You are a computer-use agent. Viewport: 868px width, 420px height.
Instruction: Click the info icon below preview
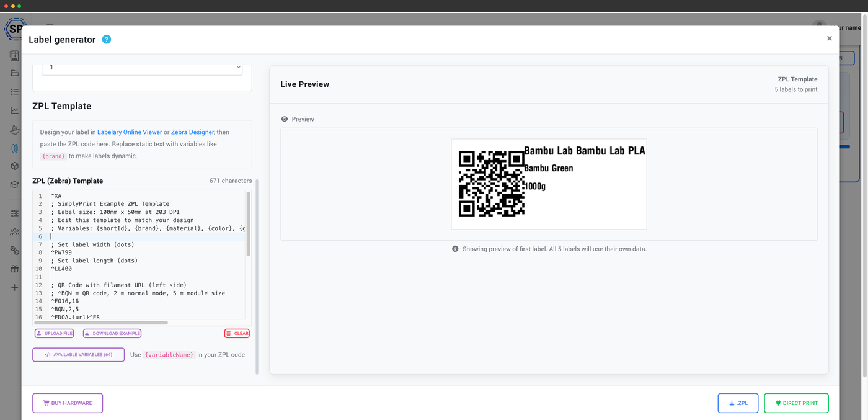(455, 249)
